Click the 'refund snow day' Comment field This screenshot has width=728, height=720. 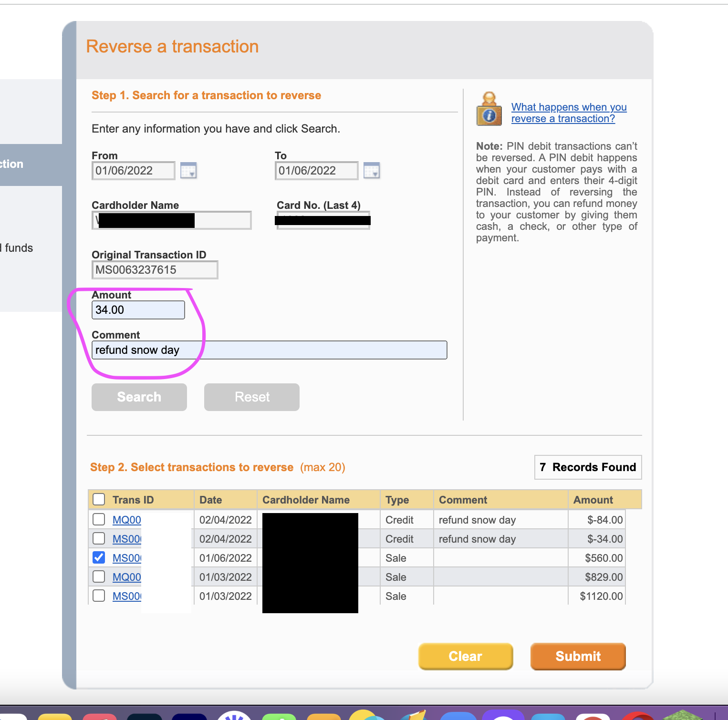(x=269, y=350)
